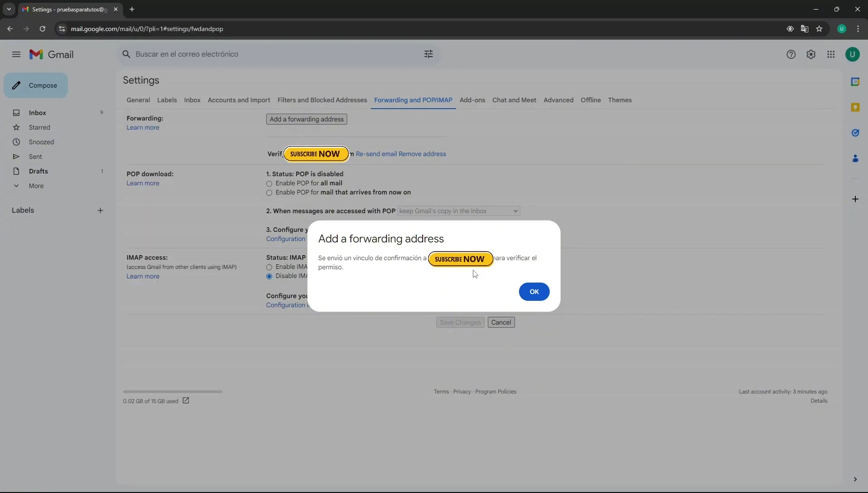Open the Settings gear icon
Image resolution: width=868 pixels, height=493 pixels.
coord(811,54)
